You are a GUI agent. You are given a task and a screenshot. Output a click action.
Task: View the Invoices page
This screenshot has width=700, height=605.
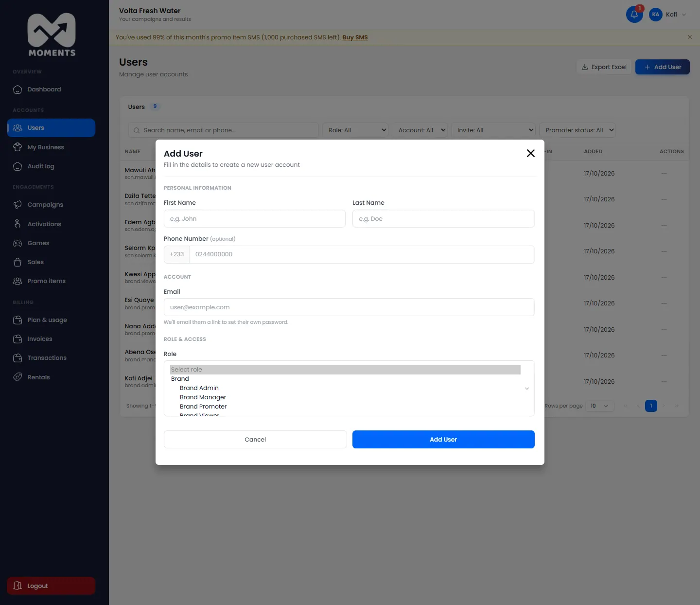point(51,339)
